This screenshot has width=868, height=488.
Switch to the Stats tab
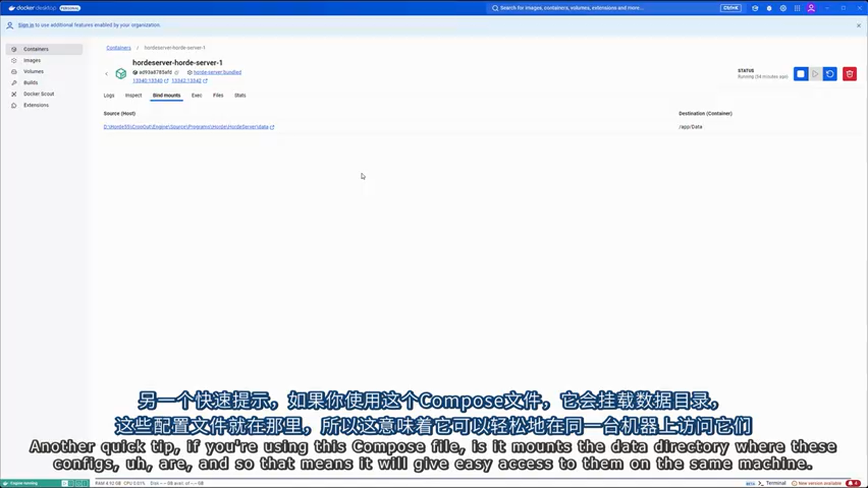point(240,96)
